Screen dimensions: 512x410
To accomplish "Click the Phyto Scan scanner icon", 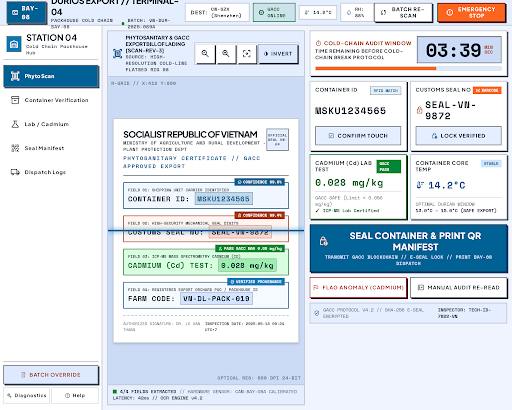I will click(x=15, y=76).
